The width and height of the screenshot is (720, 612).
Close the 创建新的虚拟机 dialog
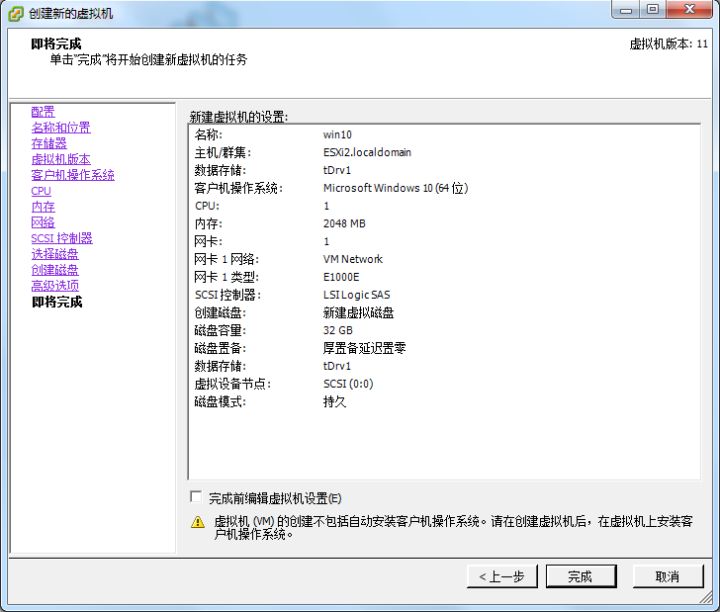click(689, 9)
